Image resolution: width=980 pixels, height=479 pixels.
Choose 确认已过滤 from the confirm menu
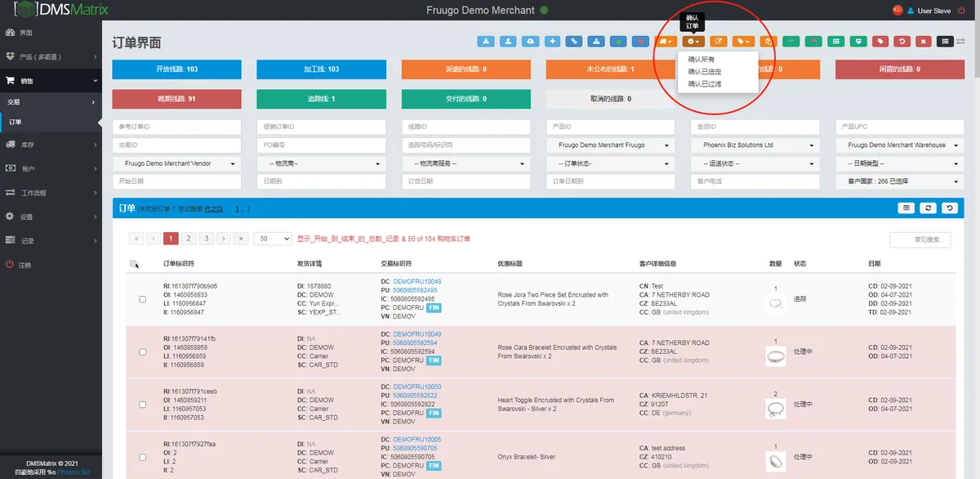click(x=705, y=83)
